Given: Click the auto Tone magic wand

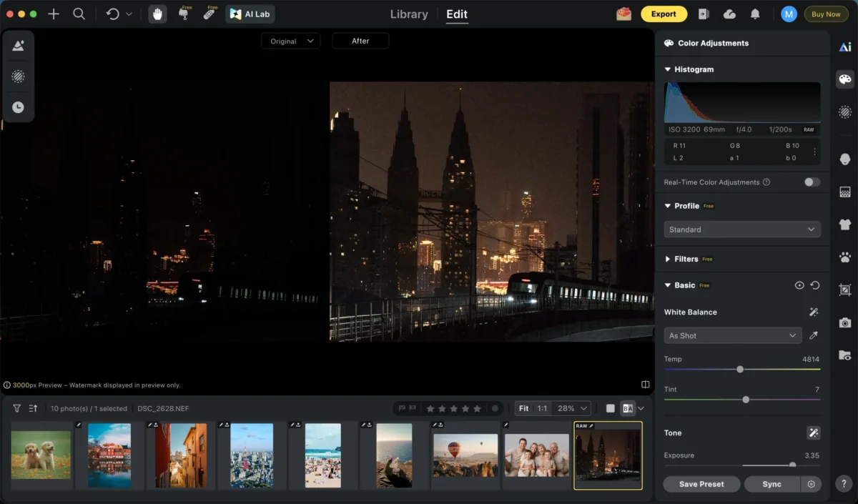Looking at the screenshot, I should point(813,433).
